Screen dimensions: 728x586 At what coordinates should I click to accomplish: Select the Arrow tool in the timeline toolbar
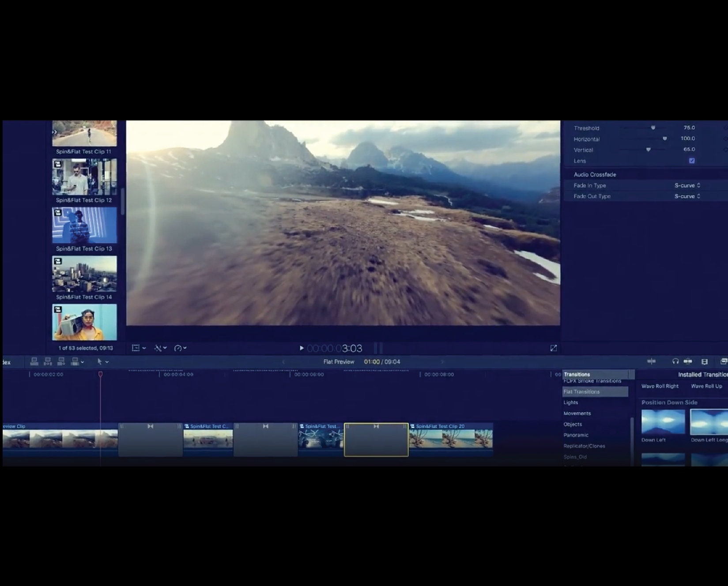pos(101,362)
